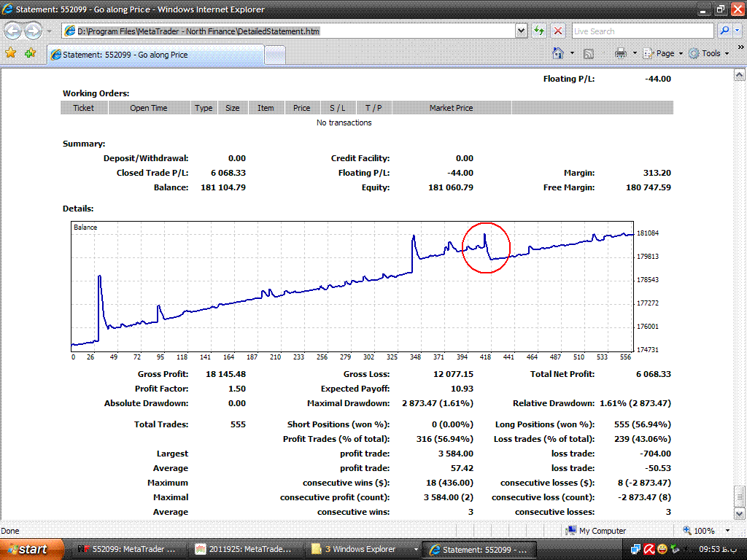Click the My Computer zone indicator
The width and height of the screenshot is (747, 560).
(x=595, y=531)
